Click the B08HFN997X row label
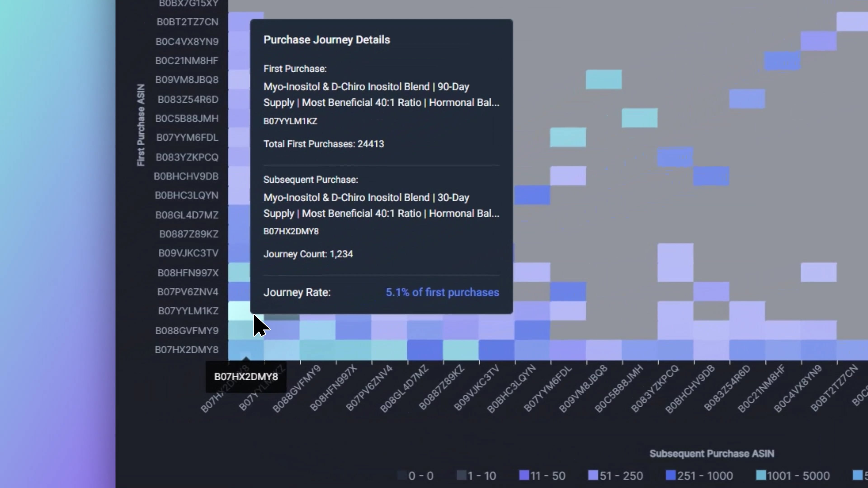Image resolution: width=868 pixels, height=488 pixels. click(x=188, y=272)
